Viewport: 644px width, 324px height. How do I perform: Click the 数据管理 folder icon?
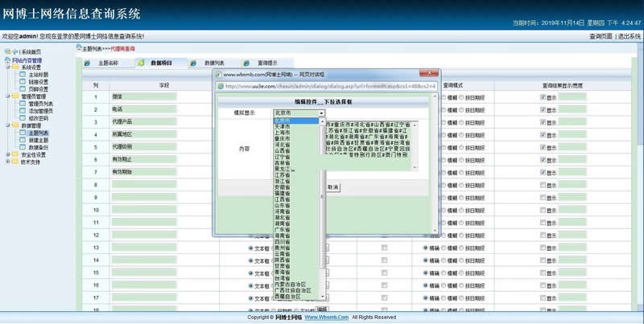(15, 125)
